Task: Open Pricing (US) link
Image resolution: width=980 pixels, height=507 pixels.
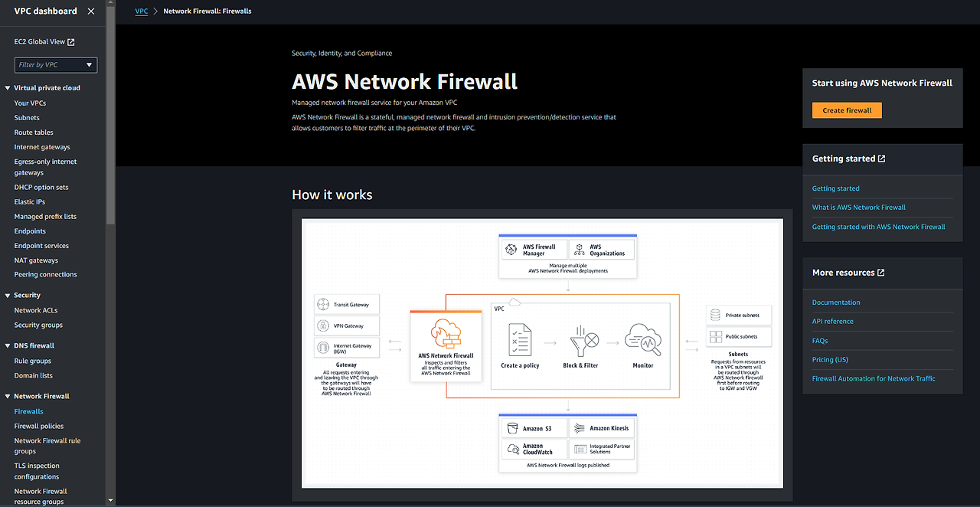Action: (830, 360)
